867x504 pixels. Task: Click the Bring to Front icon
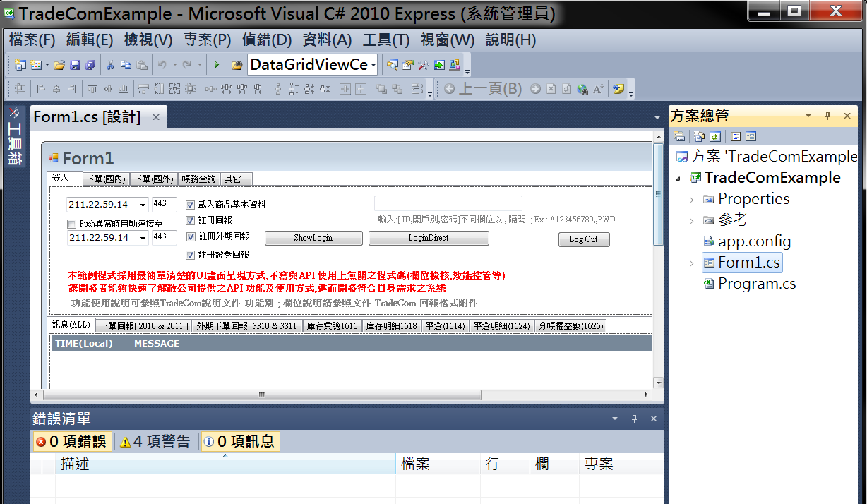pyautogui.click(x=382, y=89)
